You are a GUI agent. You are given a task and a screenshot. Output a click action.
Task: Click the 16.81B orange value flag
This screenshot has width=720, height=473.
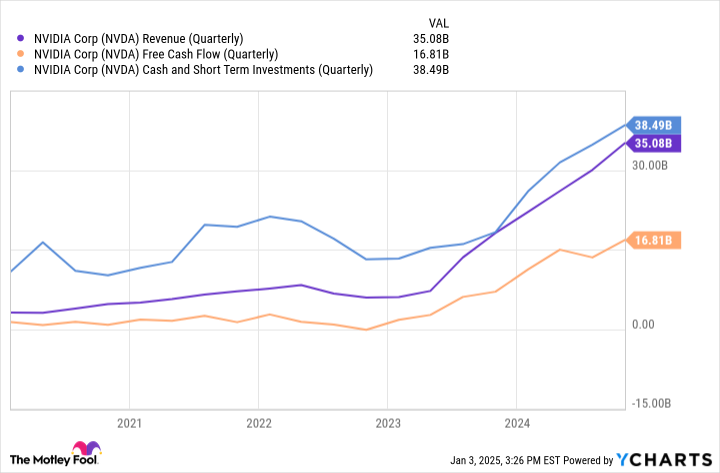[653, 240]
